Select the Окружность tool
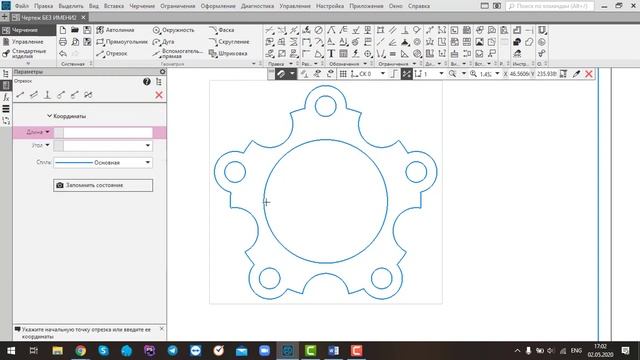This screenshot has height=360, width=640. point(173,30)
